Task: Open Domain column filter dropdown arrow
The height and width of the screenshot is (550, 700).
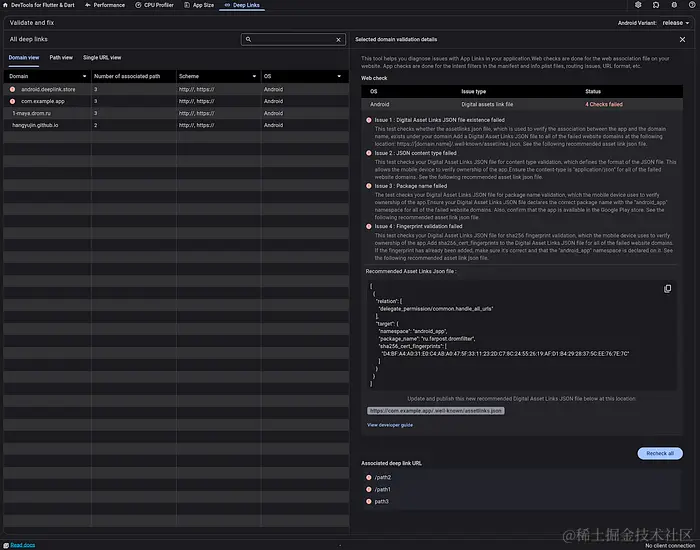Action: click(84, 76)
